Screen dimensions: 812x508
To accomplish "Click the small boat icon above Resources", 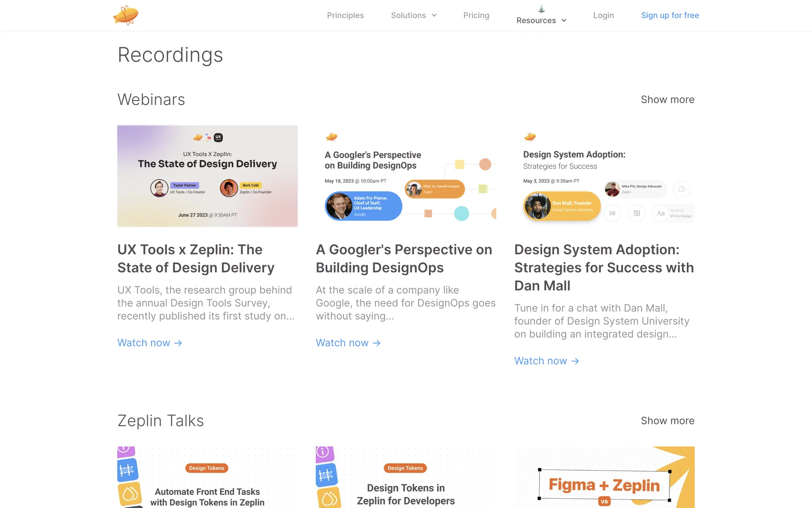I will click(x=541, y=9).
